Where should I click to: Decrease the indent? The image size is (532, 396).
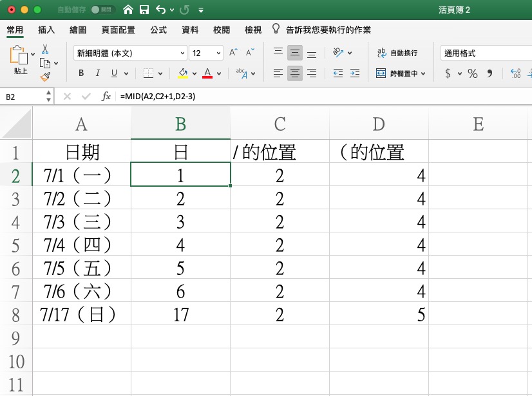click(338, 73)
